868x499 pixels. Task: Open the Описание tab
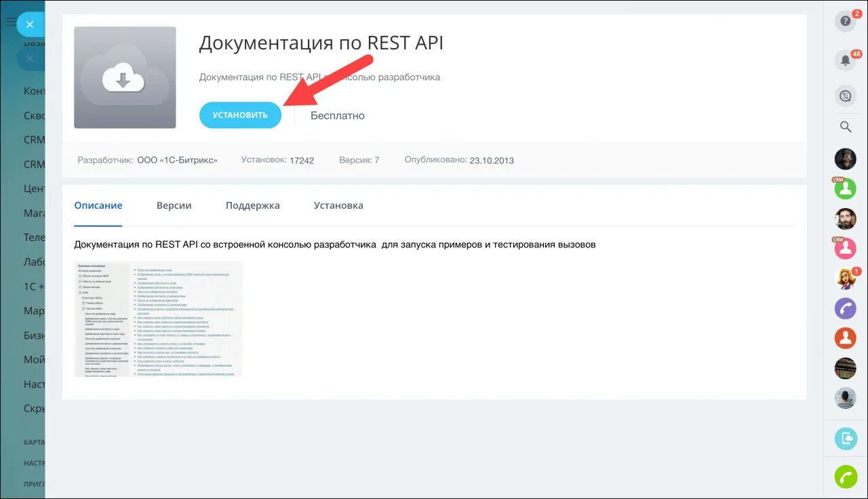[98, 205]
